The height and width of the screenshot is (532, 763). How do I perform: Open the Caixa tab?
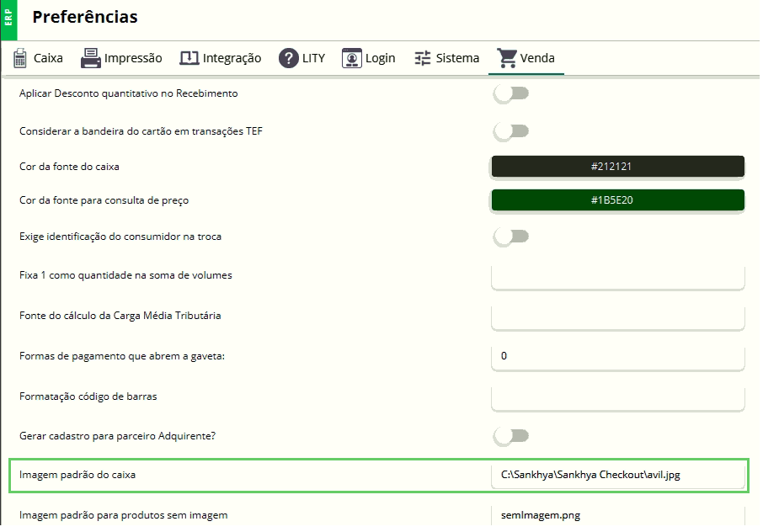click(38, 58)
